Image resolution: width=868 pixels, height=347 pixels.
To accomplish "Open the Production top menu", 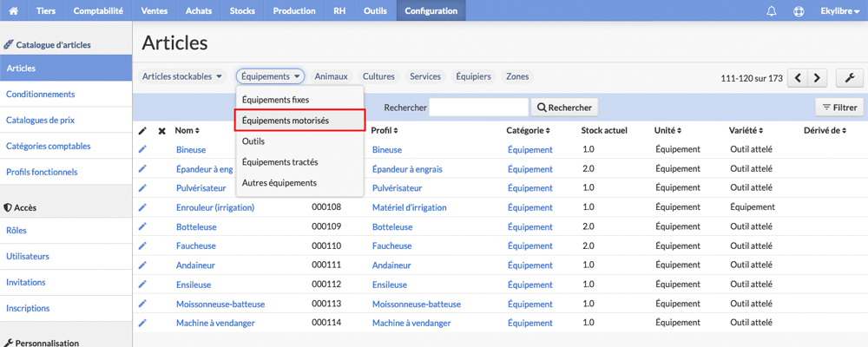I will click(294, 10).
